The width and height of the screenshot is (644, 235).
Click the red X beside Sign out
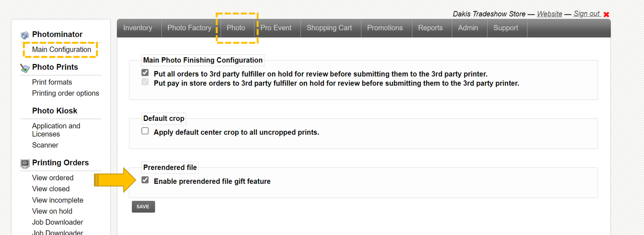pos(606,14)
